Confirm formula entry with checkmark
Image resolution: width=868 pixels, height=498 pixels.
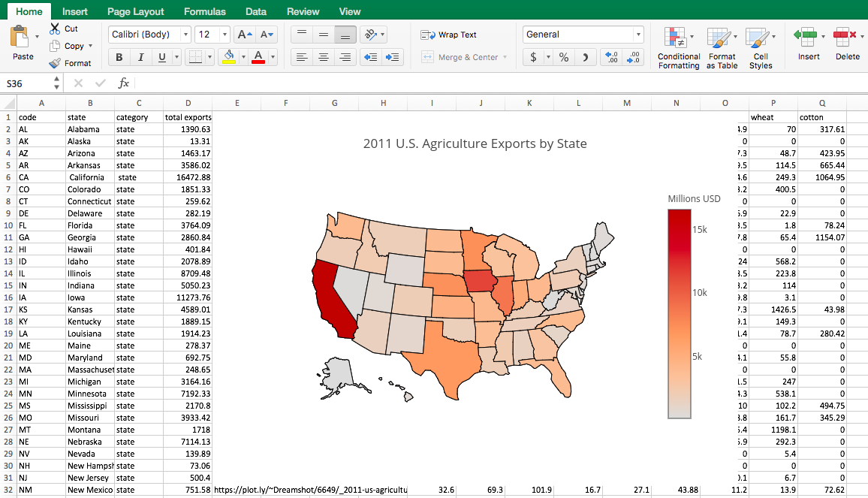coord(100,83)
